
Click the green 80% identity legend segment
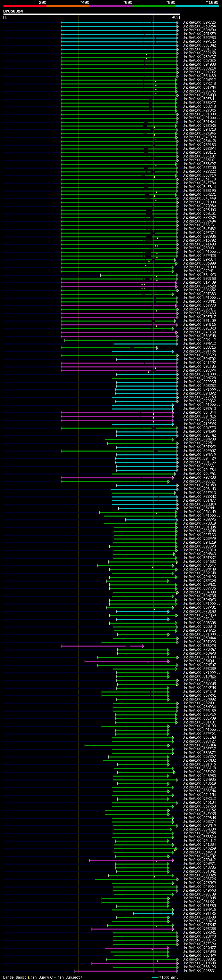pos(154,6)
